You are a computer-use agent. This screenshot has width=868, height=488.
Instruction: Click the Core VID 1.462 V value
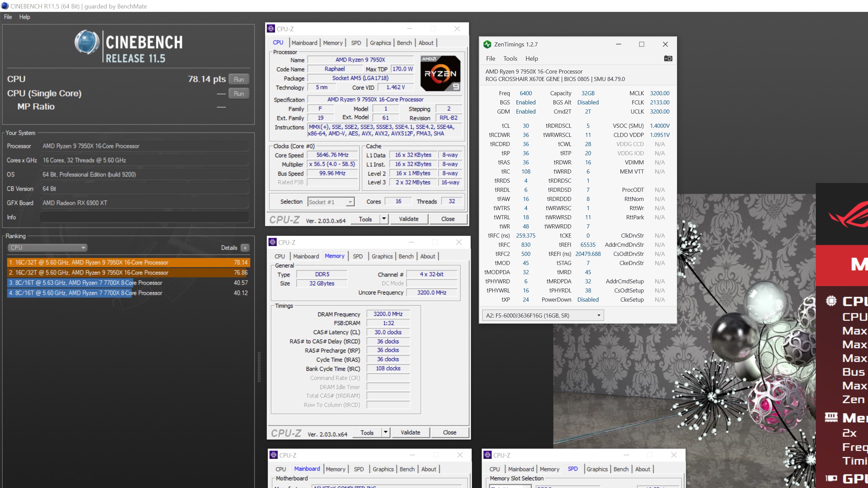pos(395,87)
